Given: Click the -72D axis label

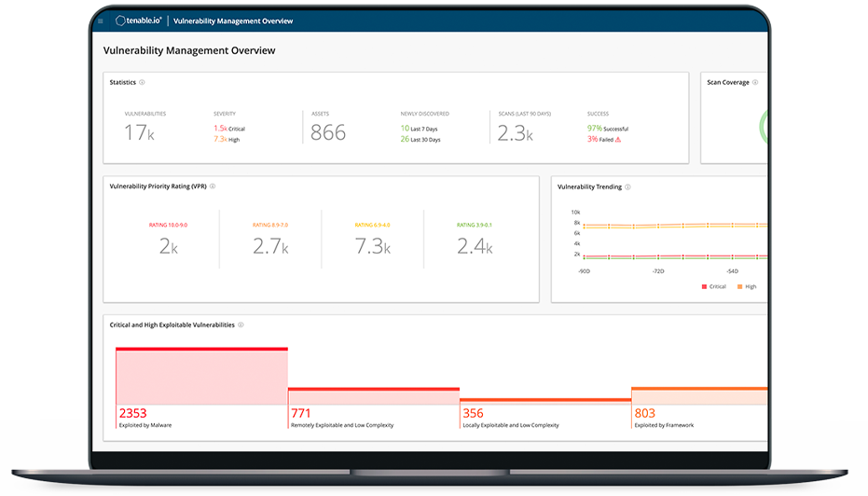Looking at the screenshot, I should 657,271.
